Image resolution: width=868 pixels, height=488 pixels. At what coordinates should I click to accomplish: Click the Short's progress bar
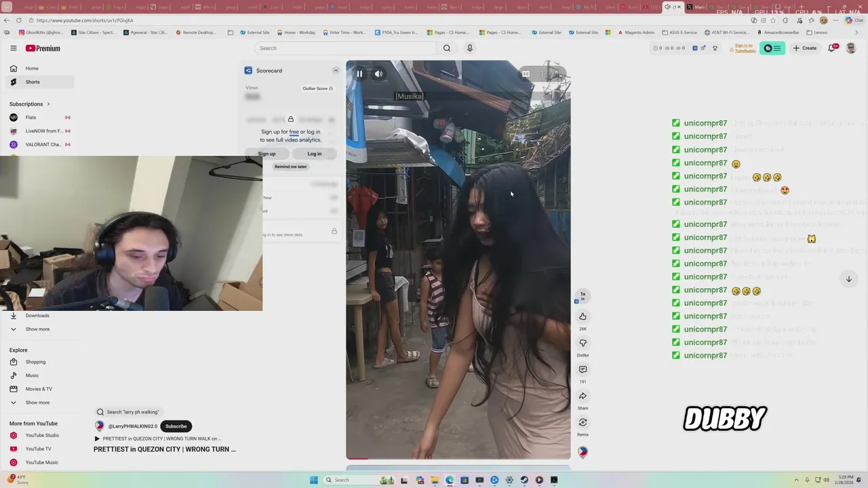click(458, 458)
